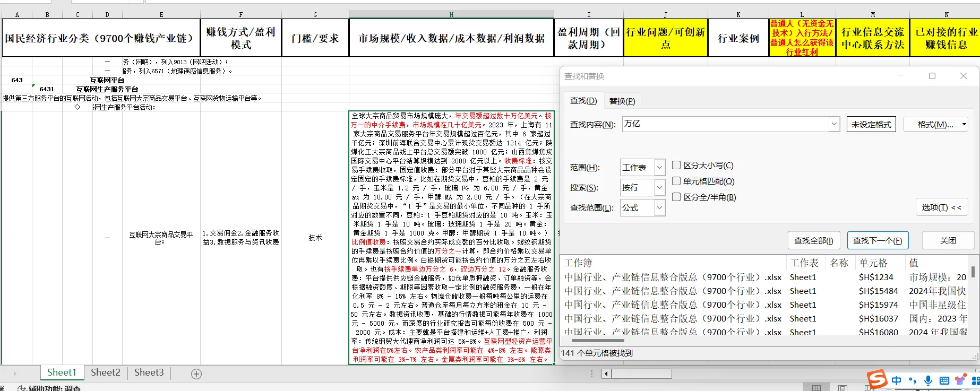Click the Sogou voice input microphone icon

tap(928, 380)
